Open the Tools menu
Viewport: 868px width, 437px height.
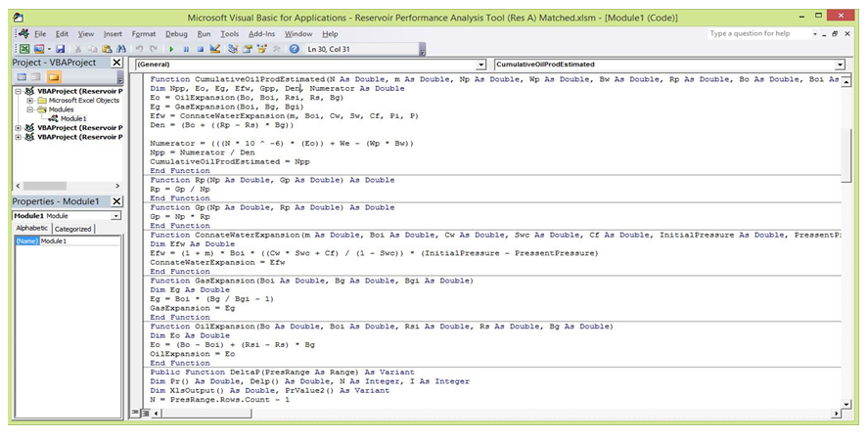pos(230,34)
